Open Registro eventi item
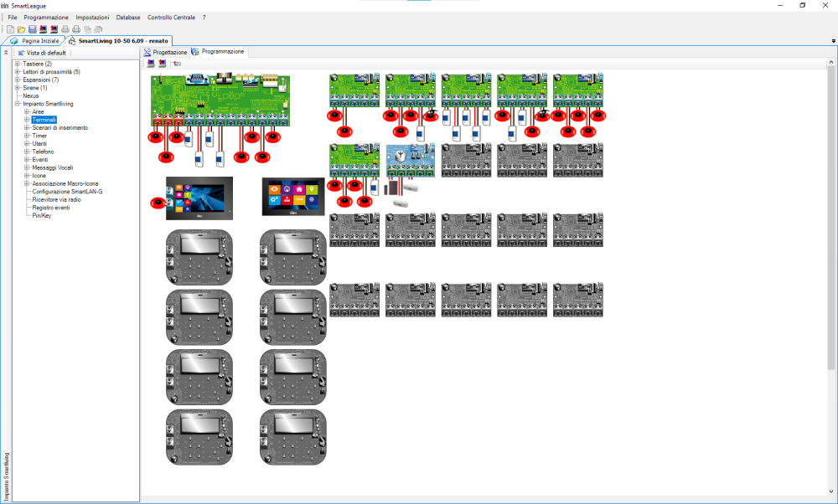The width and height of the screenshot is (838, 504). coord(51,208)
